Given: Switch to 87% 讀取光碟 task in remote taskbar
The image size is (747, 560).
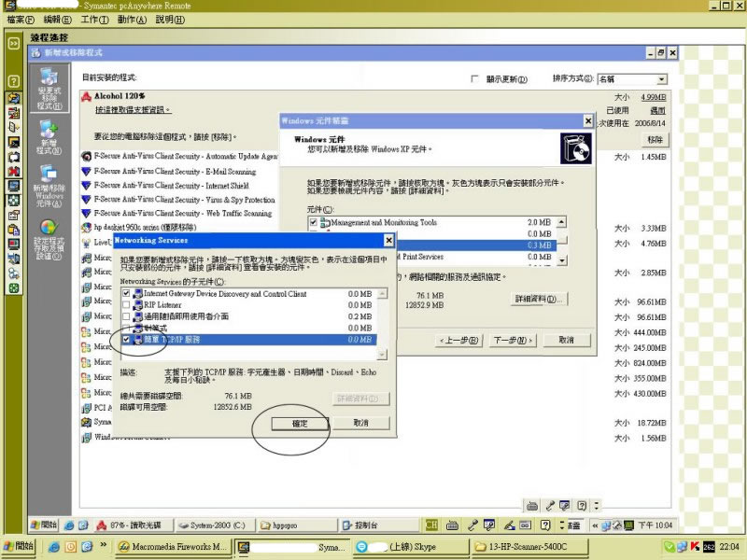Looking at the screenshot, I should [x=133, y=525].
